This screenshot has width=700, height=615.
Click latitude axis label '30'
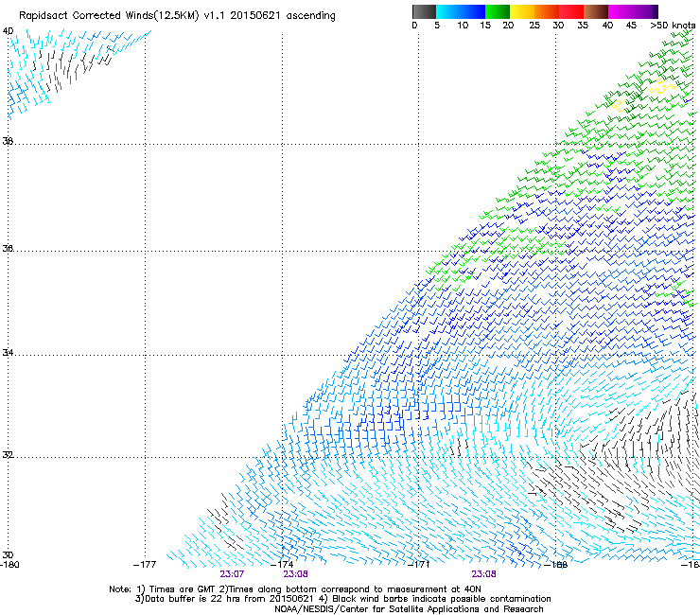pos(8,555)
